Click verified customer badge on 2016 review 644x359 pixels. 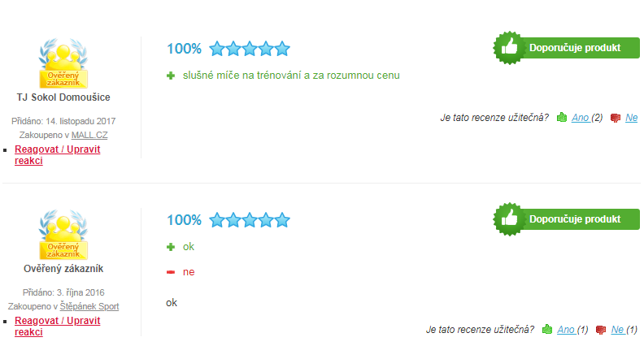click(63, 235)
